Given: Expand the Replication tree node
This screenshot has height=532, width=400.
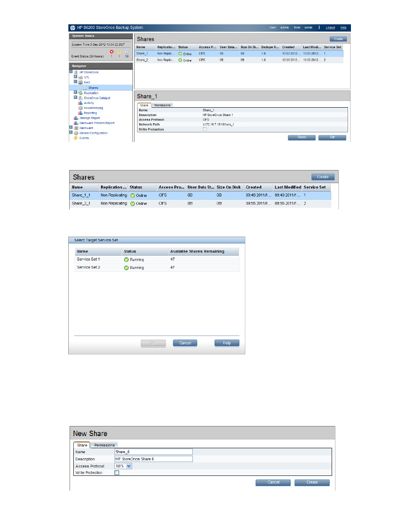Looking at the screenshot, I should click(75, 92).
